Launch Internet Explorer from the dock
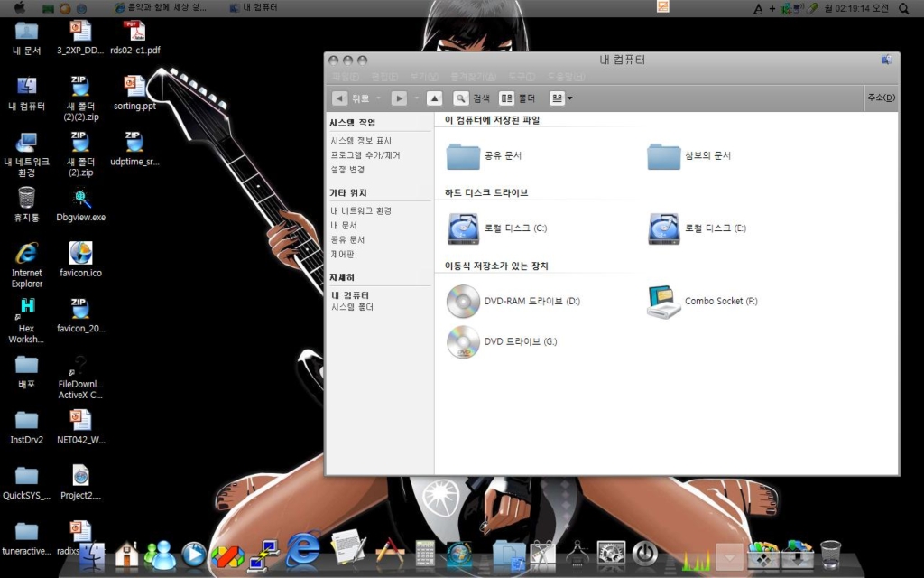Image resolution: width=924 pixels, height=578 pixels. pos(303,550)
